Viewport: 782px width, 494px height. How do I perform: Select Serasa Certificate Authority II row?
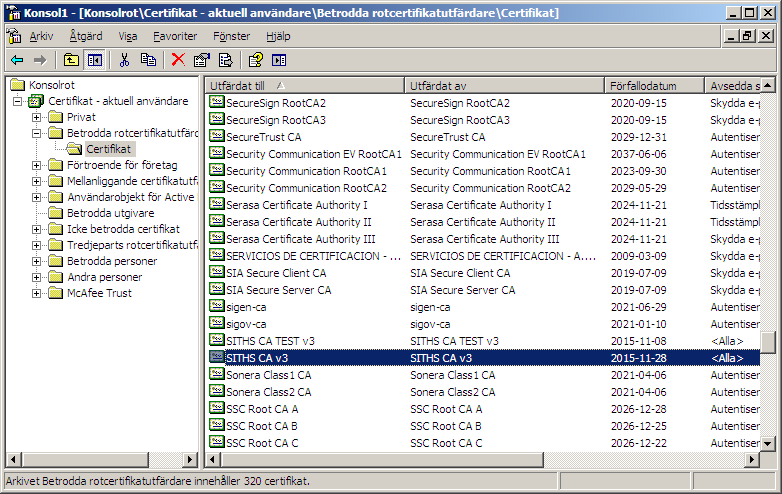coord(483,222)
